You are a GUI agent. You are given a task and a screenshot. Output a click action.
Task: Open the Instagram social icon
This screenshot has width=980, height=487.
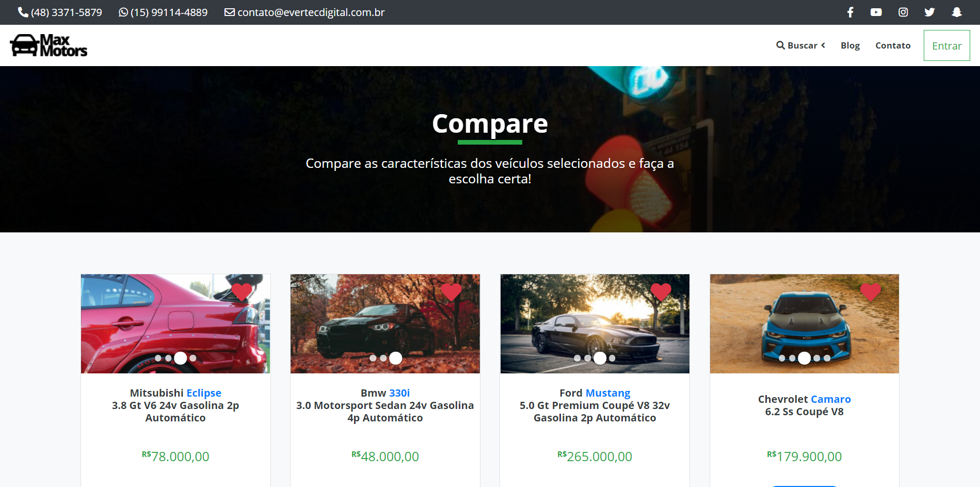pyautogui.click(x=903, y=12)
